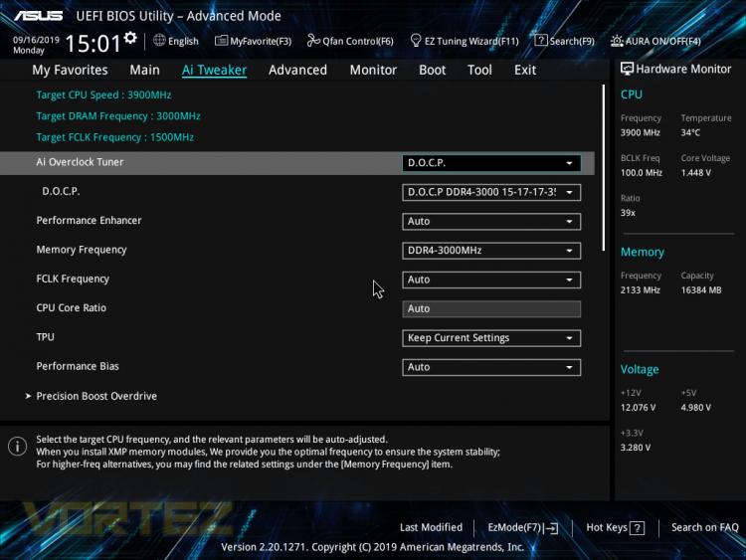The width and height of the screenshot is (746, 560).
Task: Click the Qfan Control fan icon
Action: (313, 41)
